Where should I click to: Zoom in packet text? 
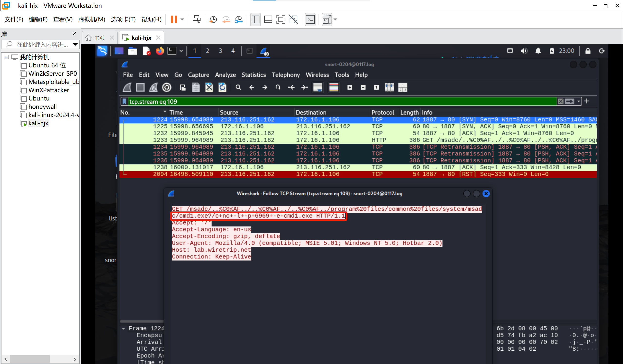click(350, 88)
